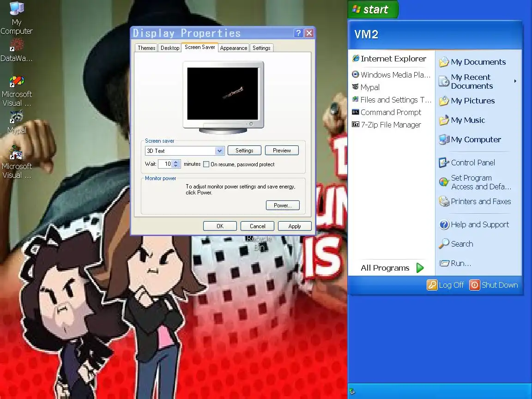This screenshot has height=399, width=532.
Task: Open second Microsoft Visual shortcut above Display Properties level
Action: (x=16, y=162)
